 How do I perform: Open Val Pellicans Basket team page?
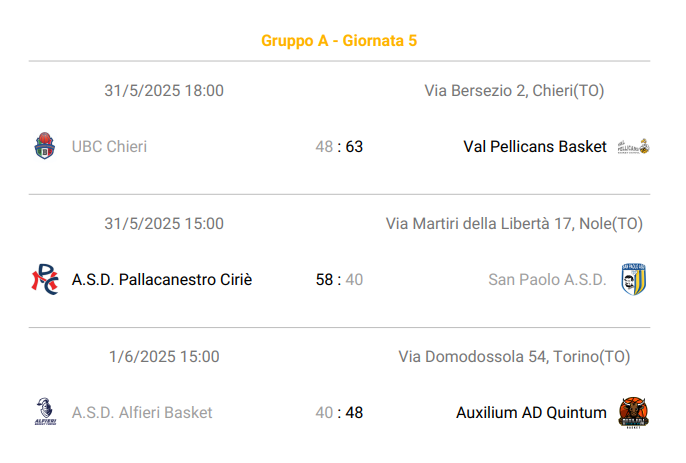535,147
